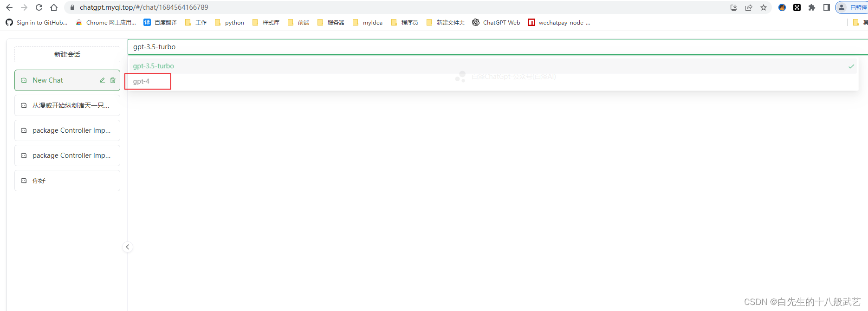Open the second package Controller imp conversation
Viewport: 868px width, 311px height.
click(x=67, y=155)
